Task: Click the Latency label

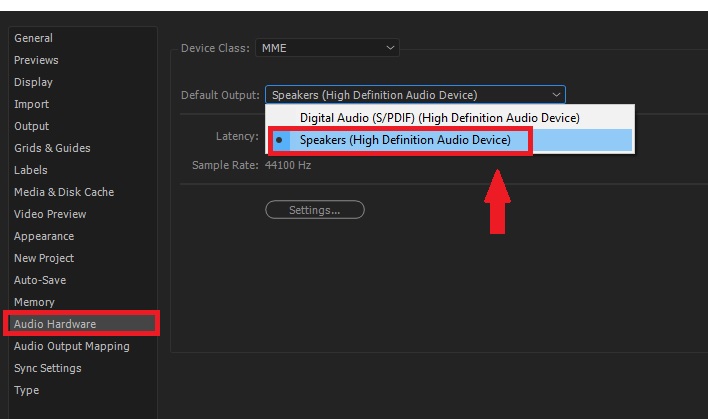Action: click(x=237, y=136)
